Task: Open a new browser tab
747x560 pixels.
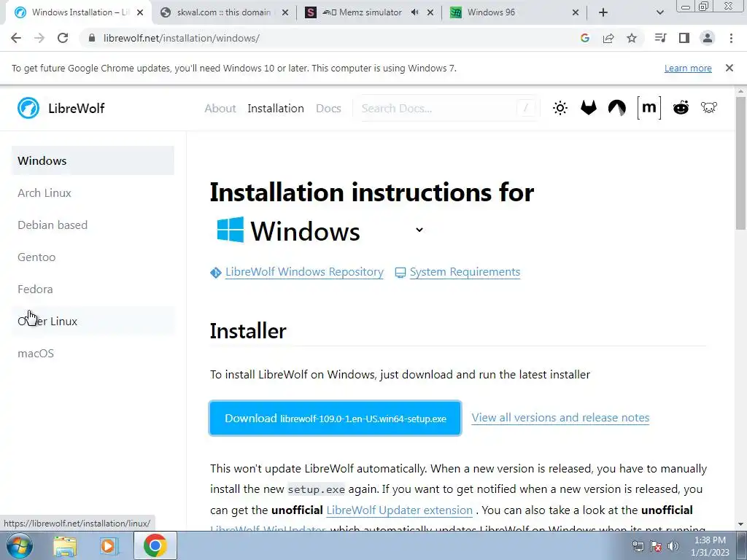Action: [603, 12]
